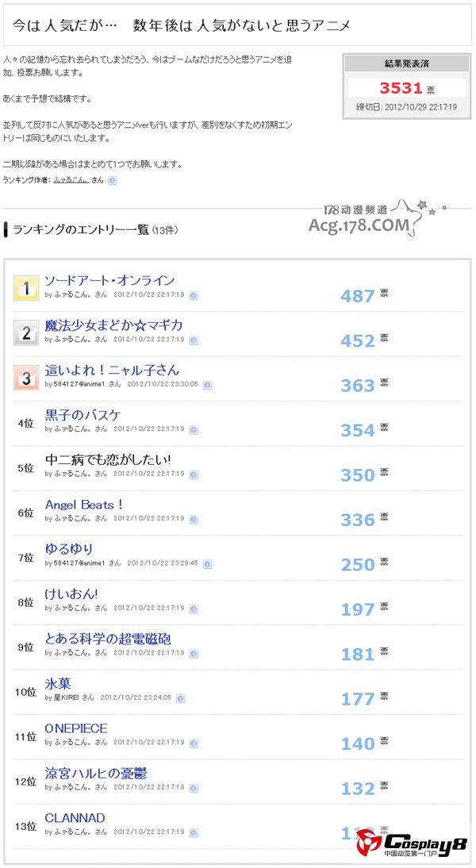
Task: Click the small icon beside Sword Art Online's timestamp
Action: pyautogui.click(x=194, y=294)
